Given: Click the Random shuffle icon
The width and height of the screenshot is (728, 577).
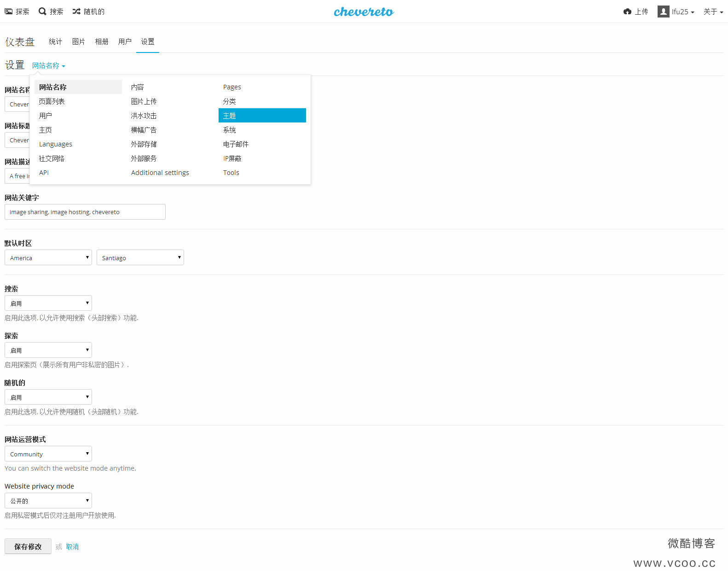Looking at the screenshot, I should pyautogui.click(x=76, y=12).
